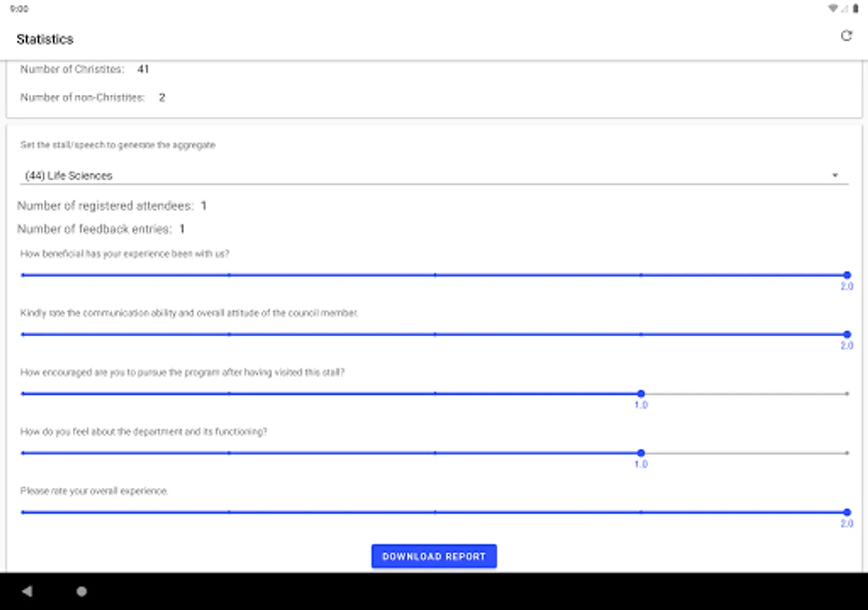Image resolution: width=868 pixels, height=610 pixels.
Task: Open the Life Sciences stall dropdown
Action: (433, 176)
